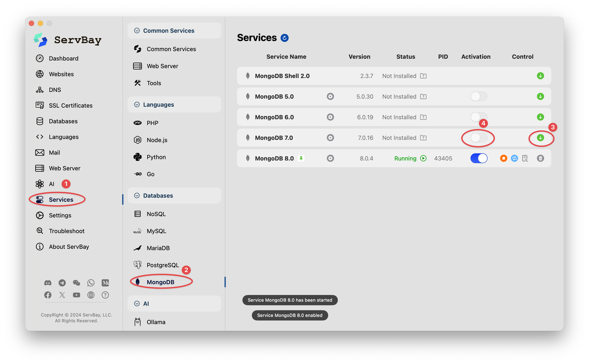The image size is (589, 364).
Task: Enable MongoDB 5.0 activation switch
Action: (479, 97)
